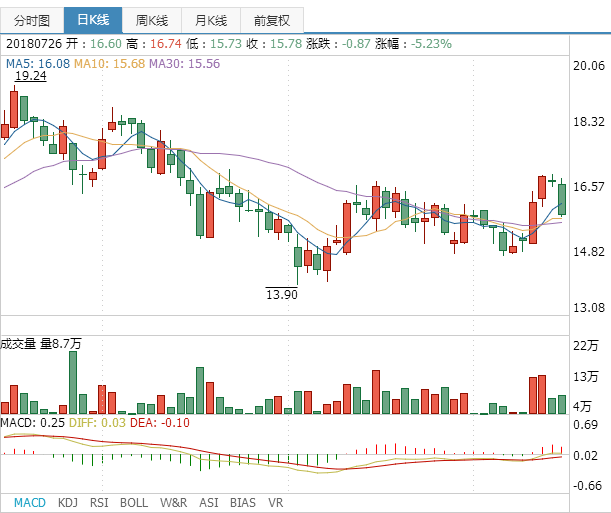
Task: Click the 18.32 price axis label
Action: click(588, 122)
